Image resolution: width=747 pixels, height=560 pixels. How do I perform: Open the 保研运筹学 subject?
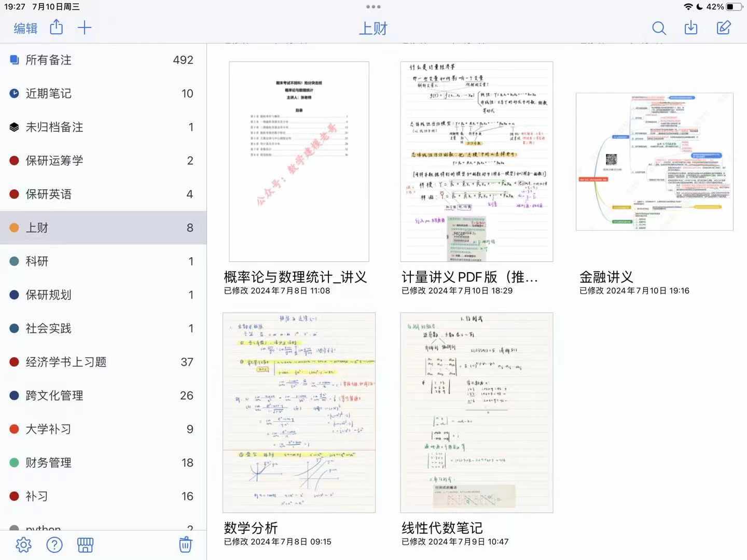103,161
